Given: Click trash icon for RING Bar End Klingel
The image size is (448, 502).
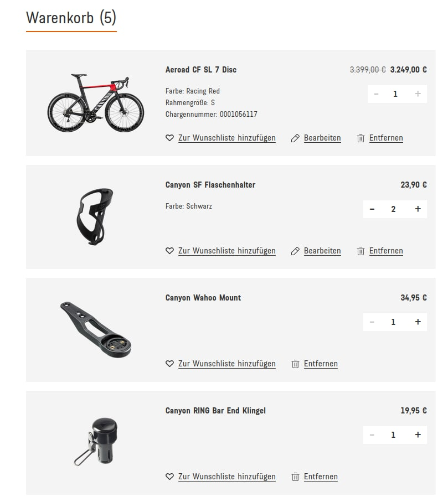Looking at the screenshot, I should click(295, 477).
